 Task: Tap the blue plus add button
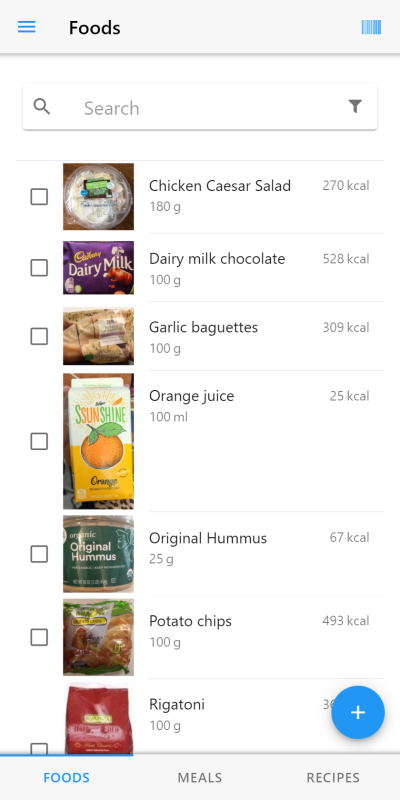tap(358, 712)
